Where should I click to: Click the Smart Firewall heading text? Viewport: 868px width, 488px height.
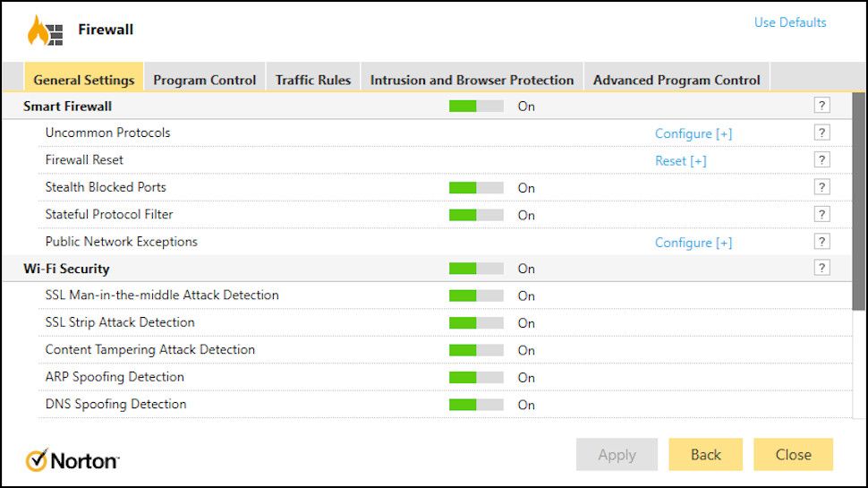pyautogui.click(x=67, y=107)
